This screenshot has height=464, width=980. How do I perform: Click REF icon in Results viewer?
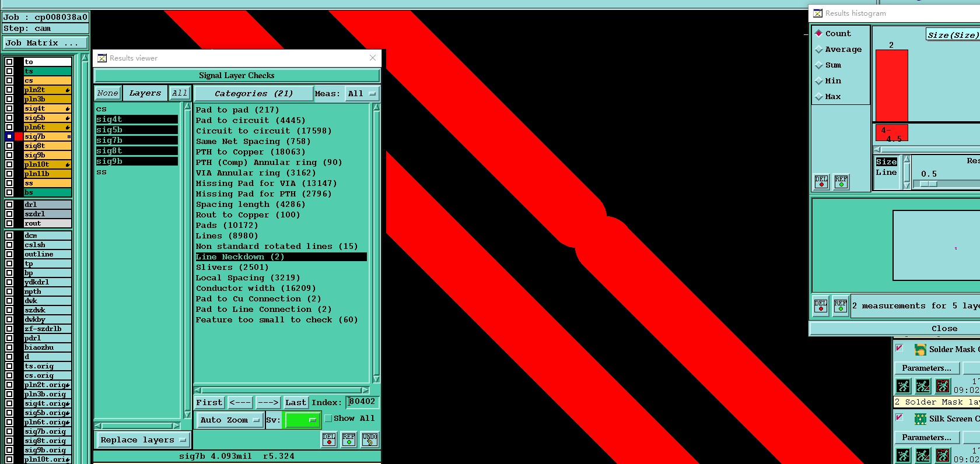(349, 440)
